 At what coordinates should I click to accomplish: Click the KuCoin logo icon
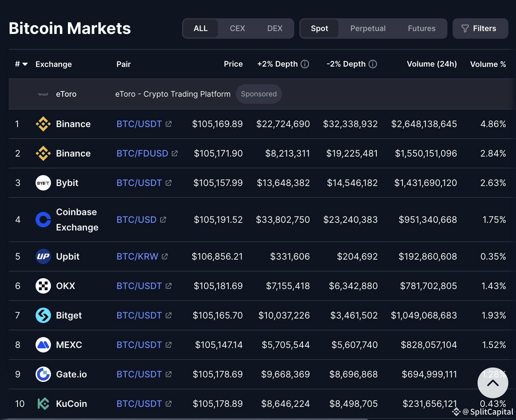[43, 404]
